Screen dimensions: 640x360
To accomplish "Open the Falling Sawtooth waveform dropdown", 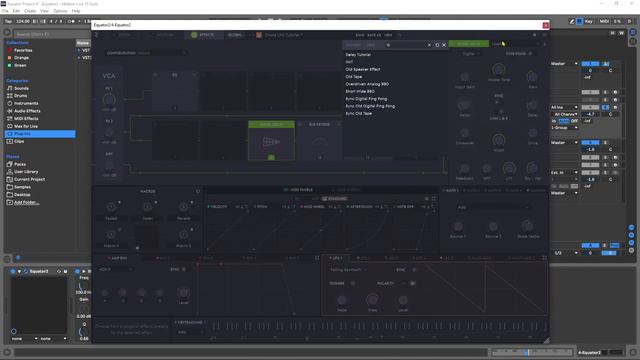I will [x=348, y=270].
